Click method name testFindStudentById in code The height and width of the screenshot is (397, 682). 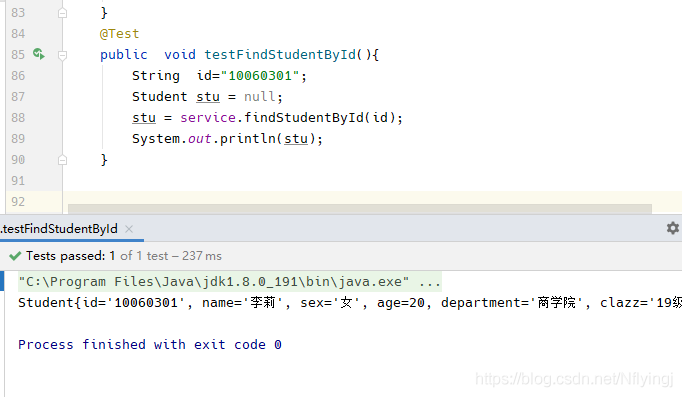tap(280, 55)
